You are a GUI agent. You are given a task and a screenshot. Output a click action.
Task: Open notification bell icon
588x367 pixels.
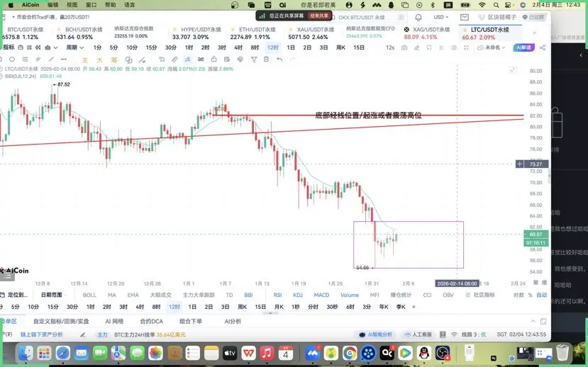pos(418,17)
